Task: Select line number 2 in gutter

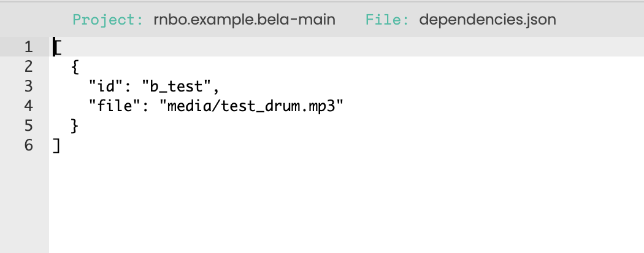Action: pos(28,67)
